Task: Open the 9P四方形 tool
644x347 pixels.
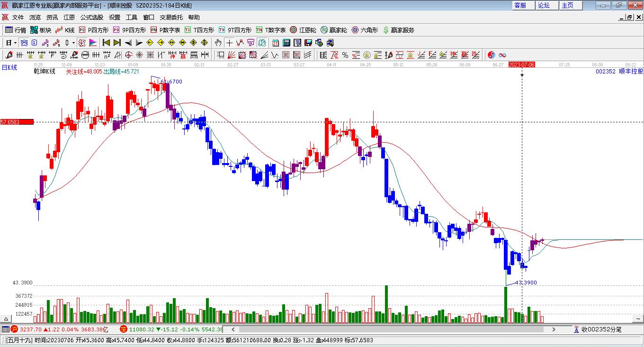Action: tap(129, 30)
